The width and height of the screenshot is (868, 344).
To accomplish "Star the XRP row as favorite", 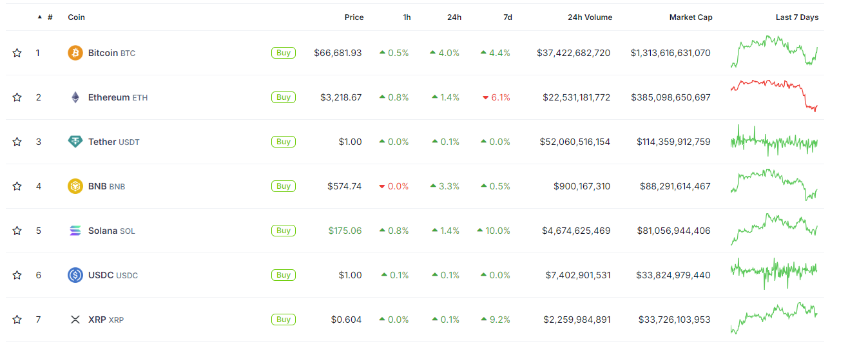I will (17, 320).
